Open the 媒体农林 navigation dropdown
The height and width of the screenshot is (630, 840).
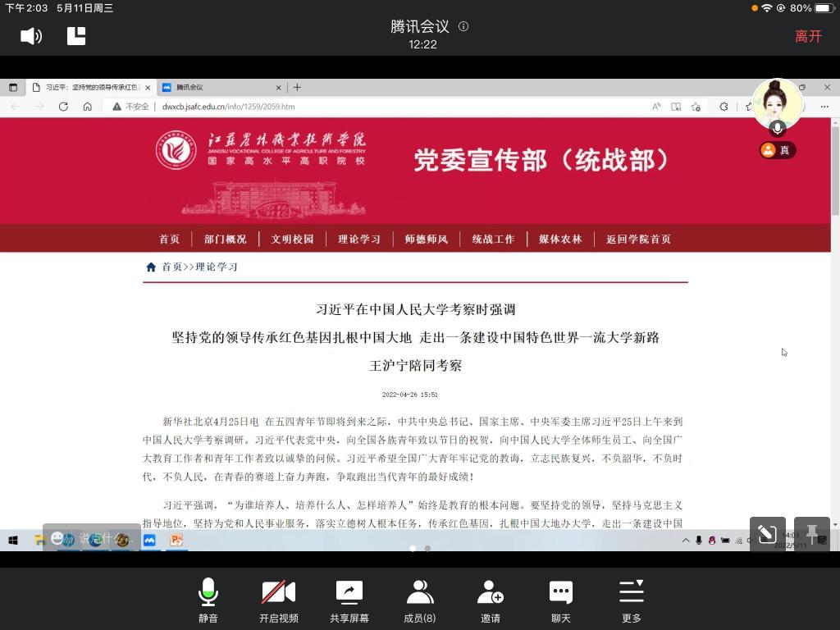pyautogui.click(x=560, y=240)
